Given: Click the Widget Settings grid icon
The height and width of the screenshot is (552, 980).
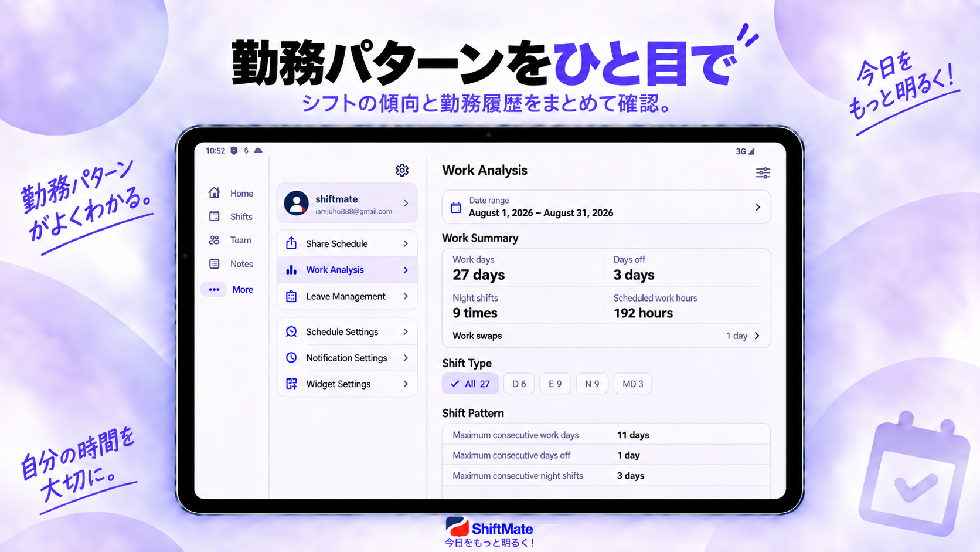Looking at the screenshot, I should click(x=291, y=384).
